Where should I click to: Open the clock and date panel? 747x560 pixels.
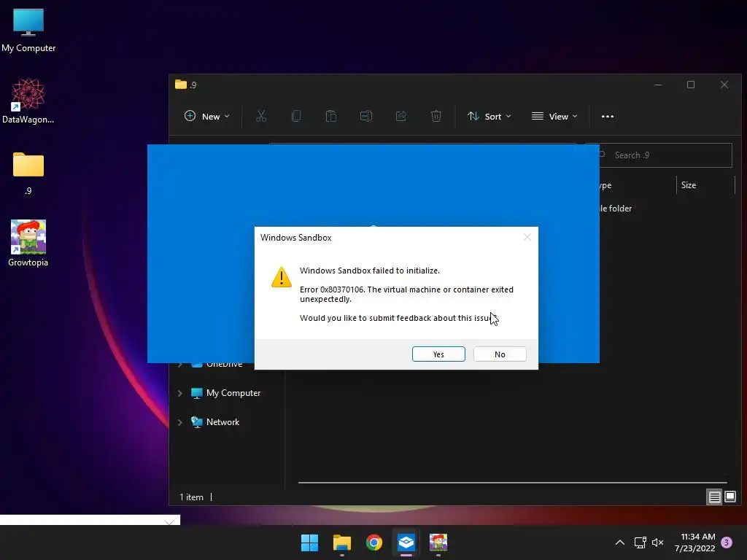click(x=695, y=542)
